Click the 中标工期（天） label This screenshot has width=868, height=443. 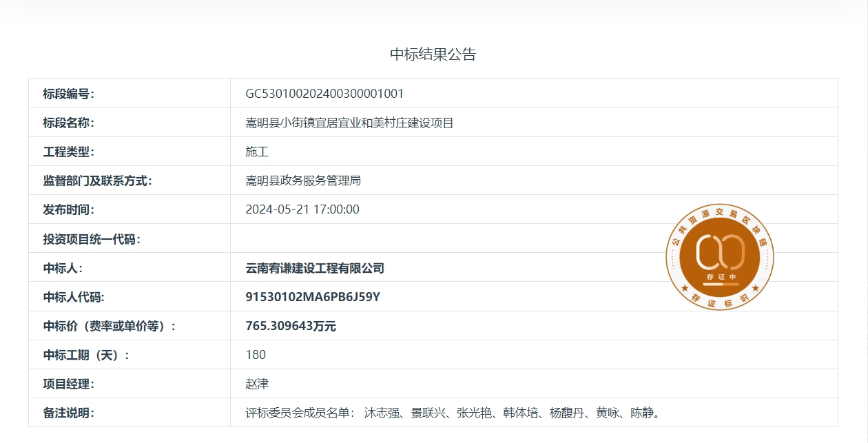(x=86, y=355)
